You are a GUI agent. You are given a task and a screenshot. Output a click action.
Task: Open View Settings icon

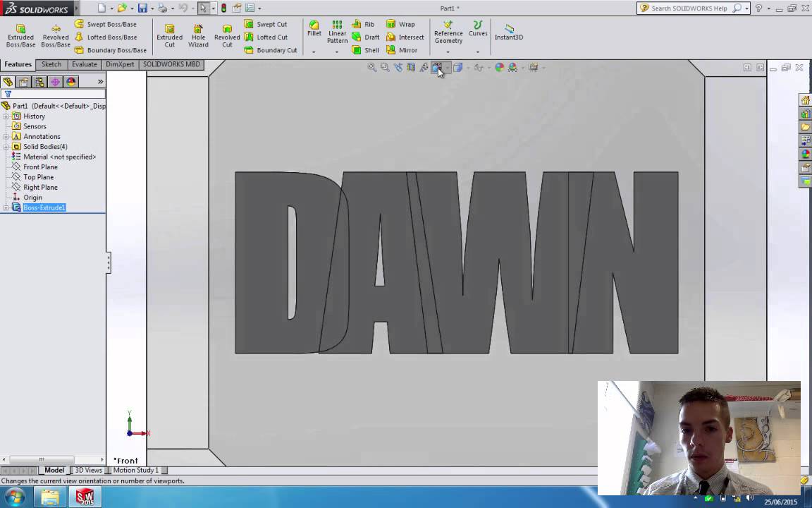(x=534, y=68)
